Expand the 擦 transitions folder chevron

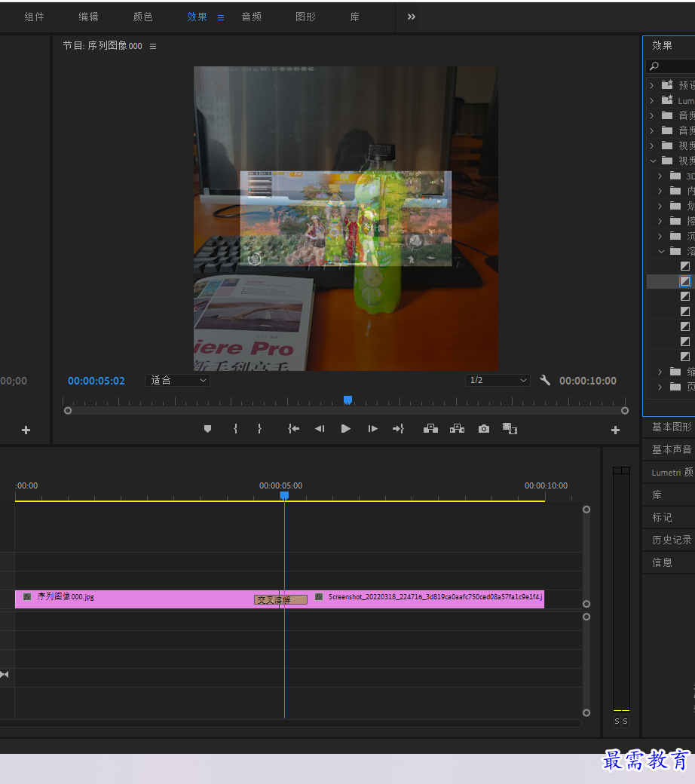tap(660, 221)
